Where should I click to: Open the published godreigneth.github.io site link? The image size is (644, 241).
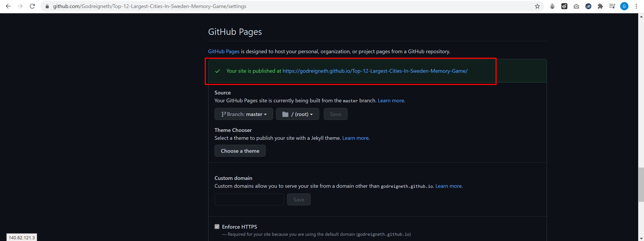coord(375,71)
